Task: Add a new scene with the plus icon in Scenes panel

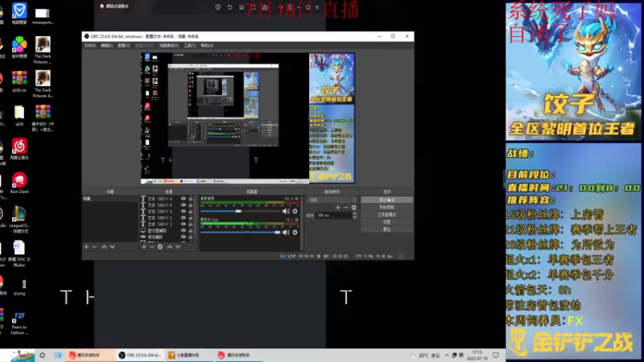Action: (x=86, y=247)
